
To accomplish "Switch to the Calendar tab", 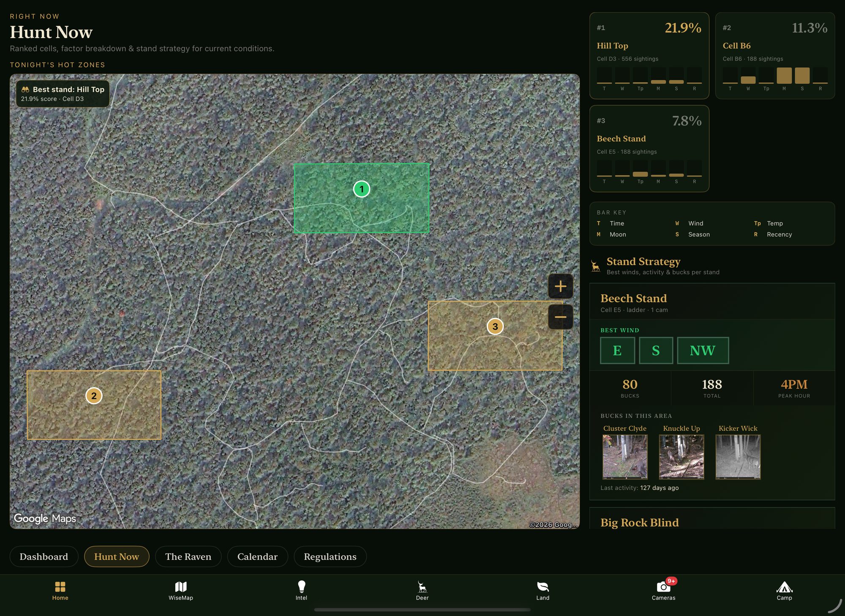I will [x=258, y=556].
